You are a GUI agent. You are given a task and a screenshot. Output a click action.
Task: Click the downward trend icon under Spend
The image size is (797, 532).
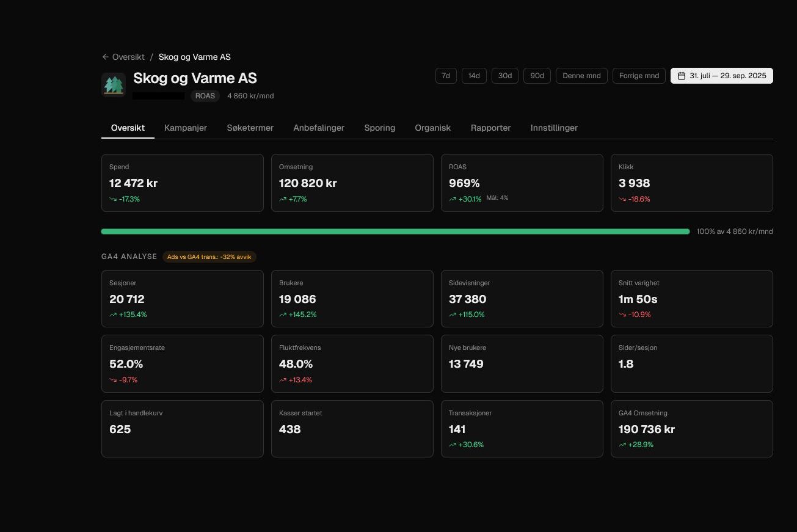pos(113,199)
